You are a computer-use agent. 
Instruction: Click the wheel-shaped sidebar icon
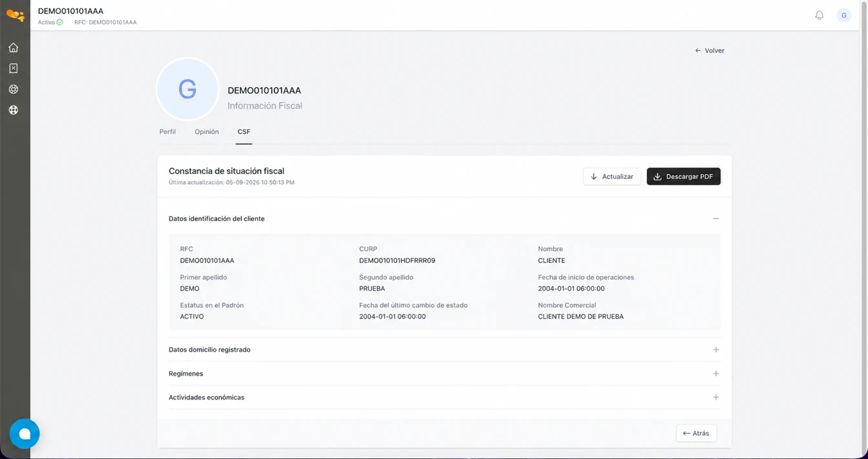tap(14, 89)
